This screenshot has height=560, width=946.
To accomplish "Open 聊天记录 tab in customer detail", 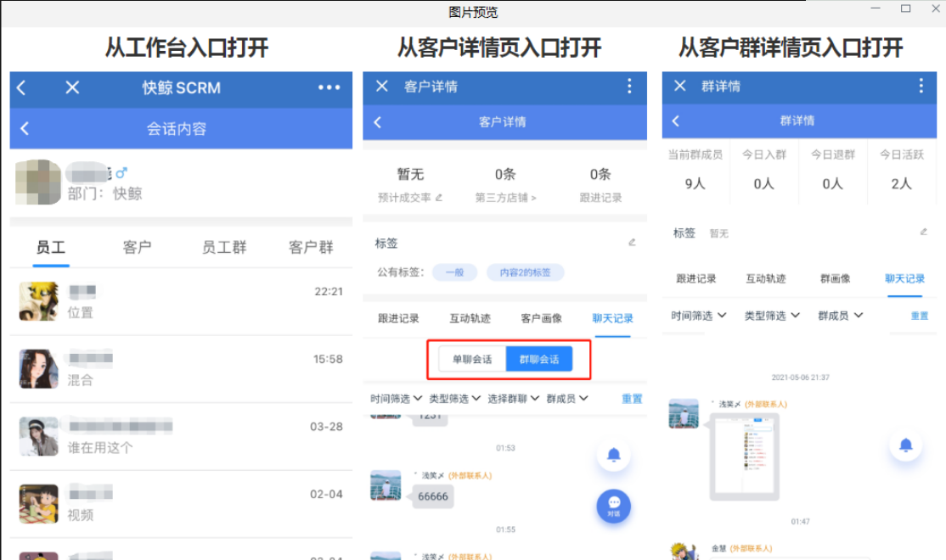I will pos(612,318).
